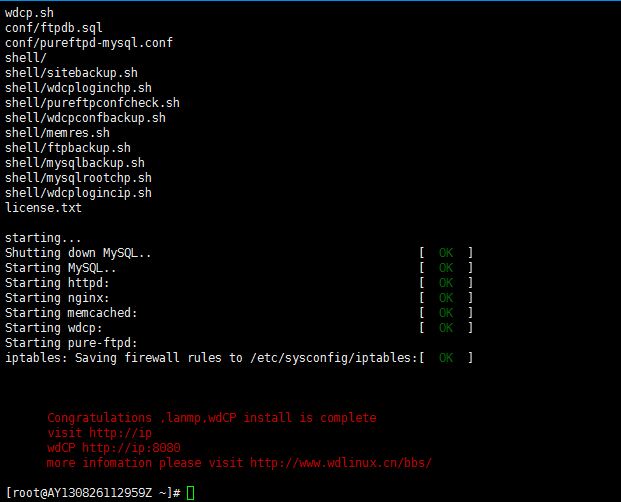The width and height of the screenshot is (621, 502).
Task: Select the conf/ftpdb.sql line
Action: (x=53, y=28)
